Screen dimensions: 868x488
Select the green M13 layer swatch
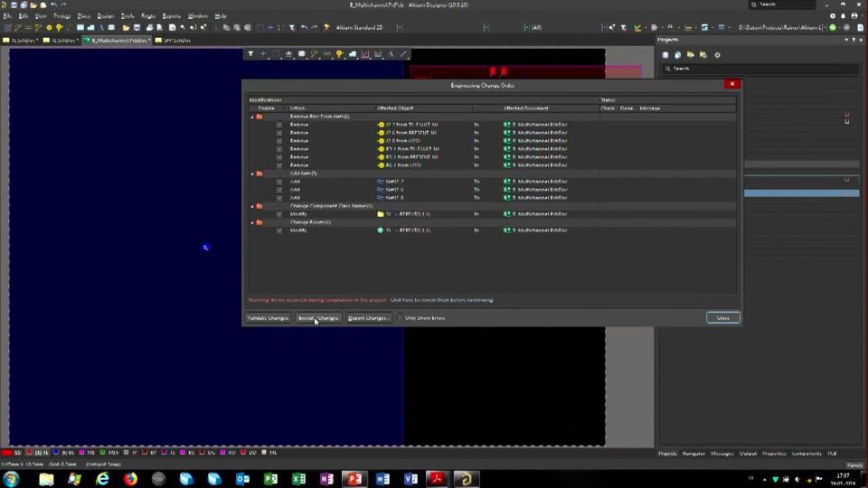click(x=102, y=453)
